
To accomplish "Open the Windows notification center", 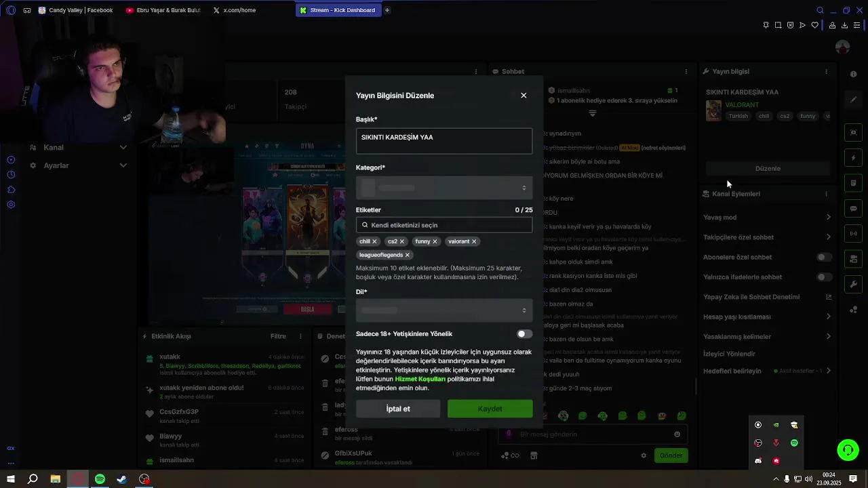I will click(x=853, y=479).
